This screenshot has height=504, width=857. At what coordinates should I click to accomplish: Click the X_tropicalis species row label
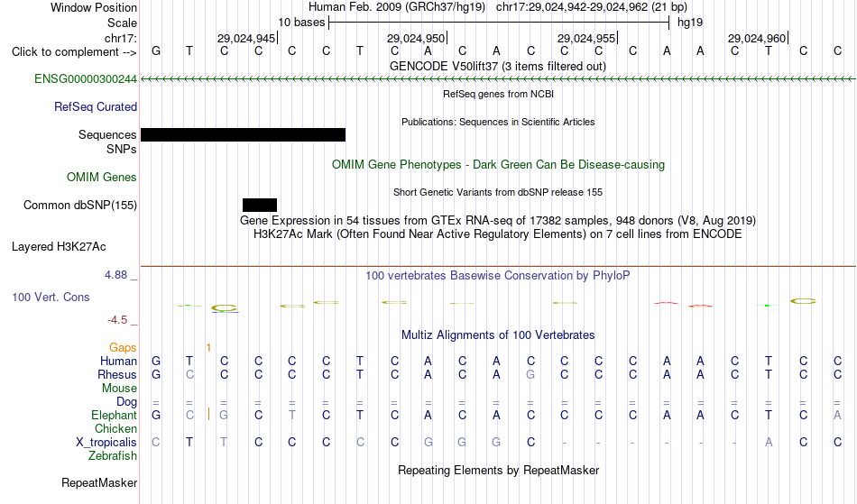tap(106, 443)
